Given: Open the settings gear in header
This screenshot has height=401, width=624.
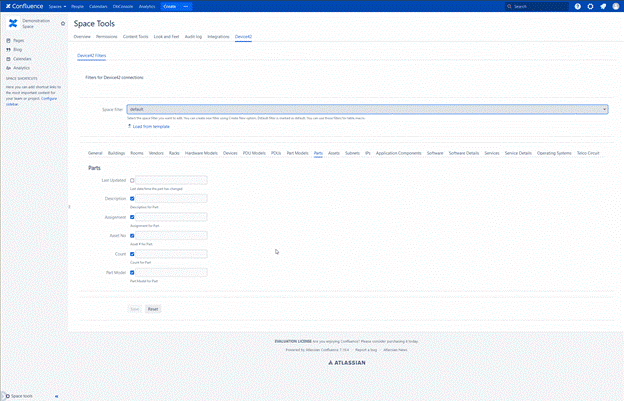Looking at the screenshot, I should 589,6.
